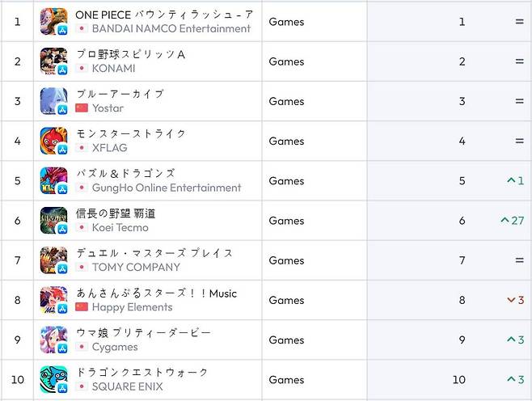Click the Yostar publisher name
Image resolution: width=532 pixels, height=401 pixels.
pos(108,108)
